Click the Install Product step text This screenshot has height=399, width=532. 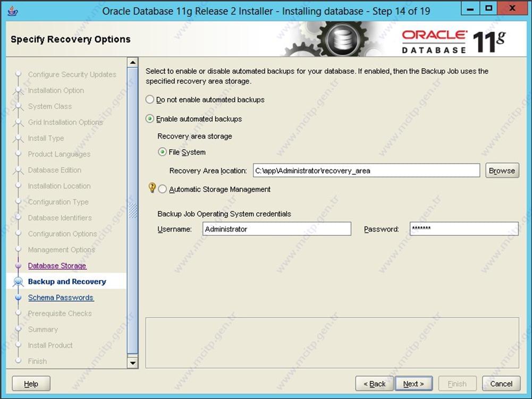pos(50,345)
